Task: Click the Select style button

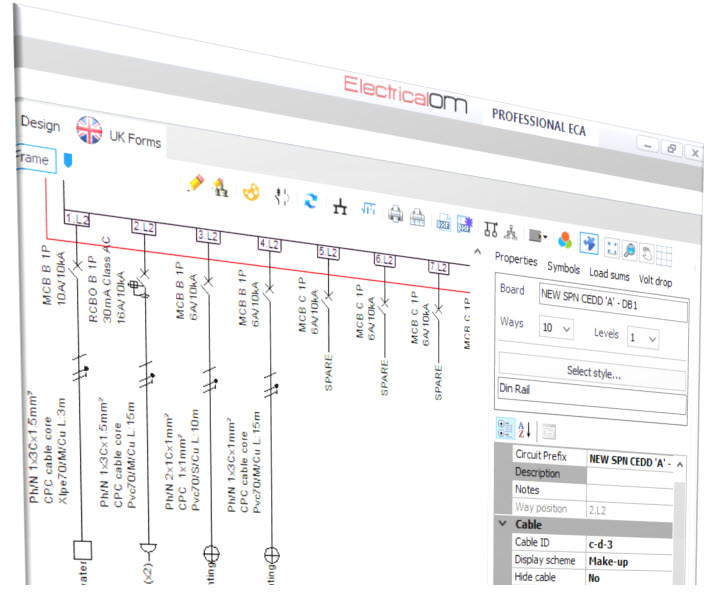Action: pos(592,372)
